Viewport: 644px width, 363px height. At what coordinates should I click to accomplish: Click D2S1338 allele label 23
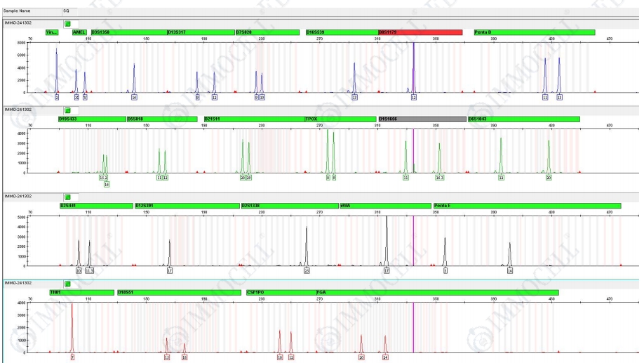307,271
